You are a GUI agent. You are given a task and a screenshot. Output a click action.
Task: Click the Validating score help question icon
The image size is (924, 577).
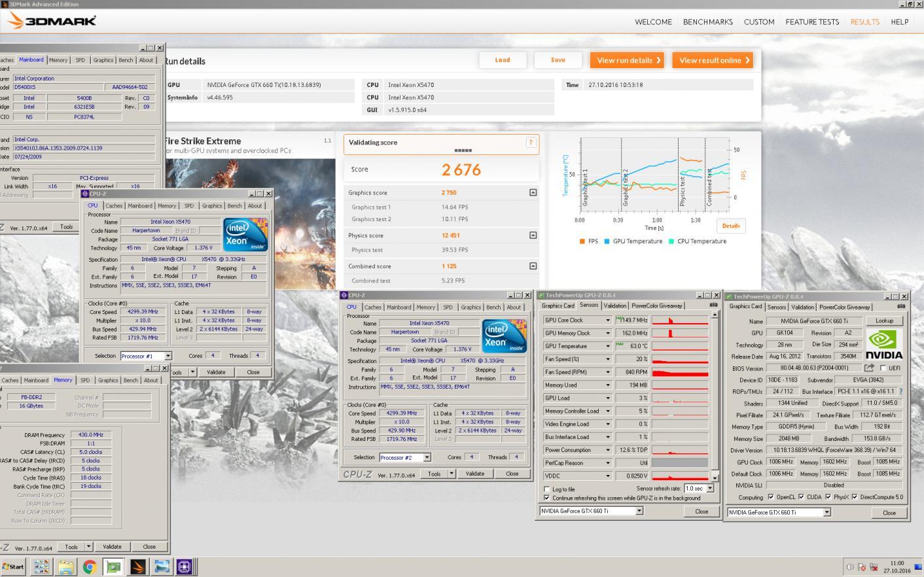tap(531, 143)
